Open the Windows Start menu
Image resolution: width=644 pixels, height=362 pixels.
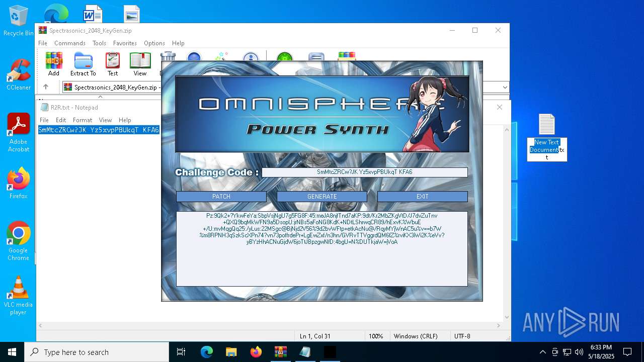12,352
